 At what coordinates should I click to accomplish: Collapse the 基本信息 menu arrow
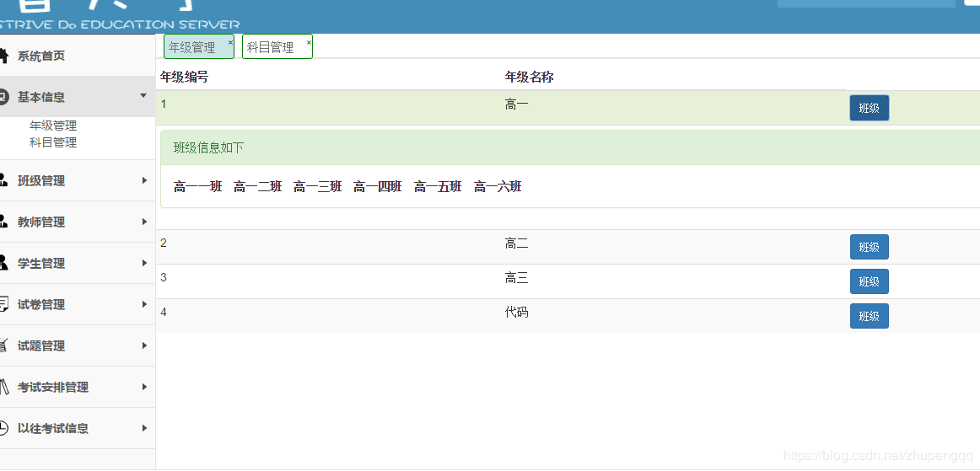(x=143, y=96)
